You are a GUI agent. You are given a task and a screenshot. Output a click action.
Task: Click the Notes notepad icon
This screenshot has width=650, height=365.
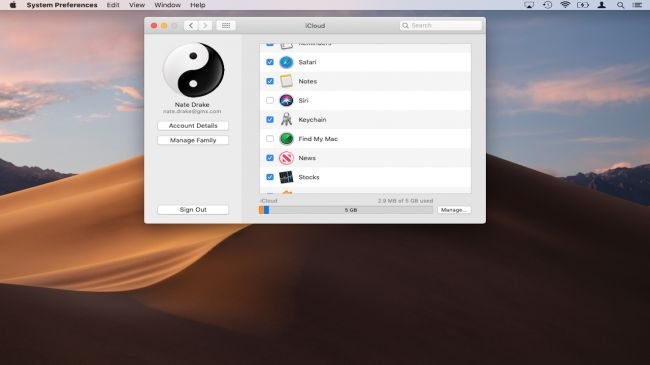pos(286,81)
